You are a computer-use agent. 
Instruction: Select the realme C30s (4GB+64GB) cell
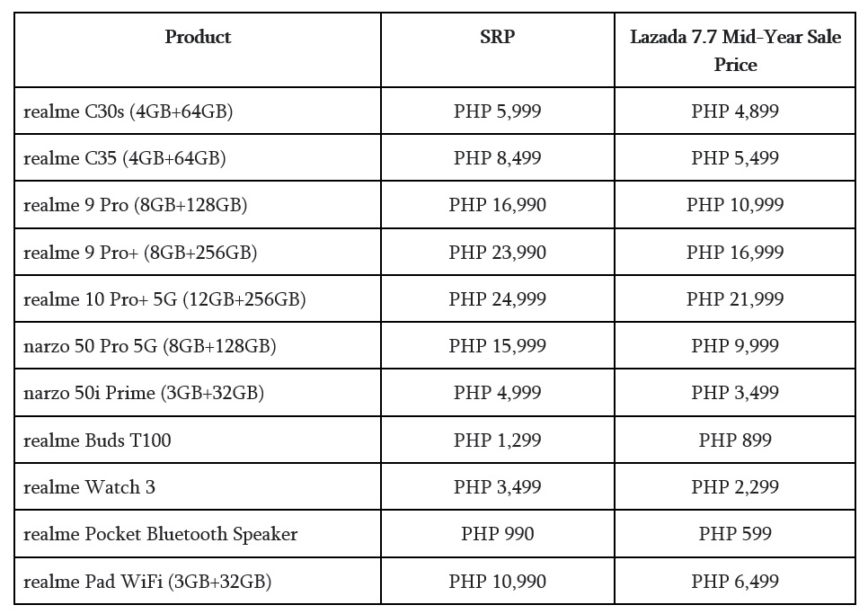pos(128,111)
